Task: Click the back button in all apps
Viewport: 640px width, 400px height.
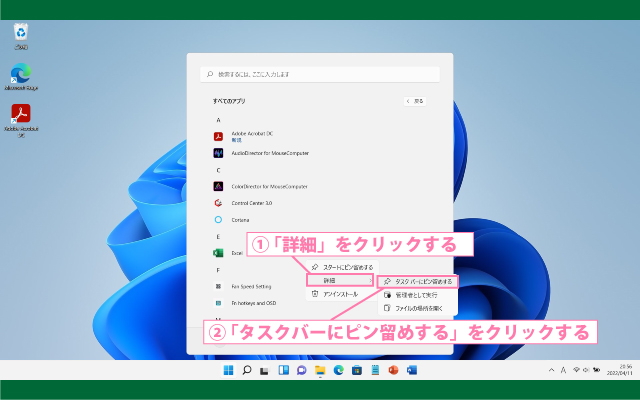Action: [x=415, y=101]
